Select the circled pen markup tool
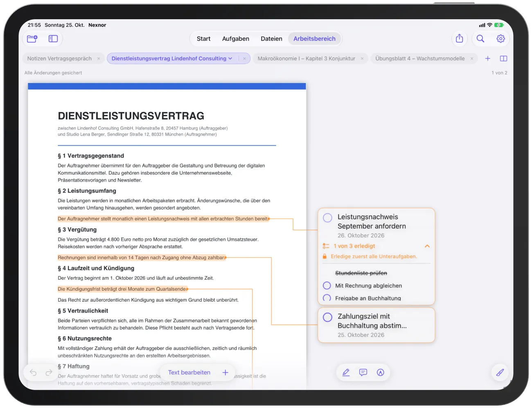The height and width of the screenshot is (408, 532). [x=381, y=372]
